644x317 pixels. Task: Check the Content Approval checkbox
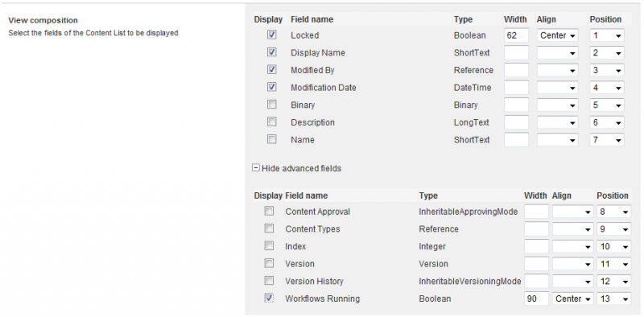click(269, 211)
